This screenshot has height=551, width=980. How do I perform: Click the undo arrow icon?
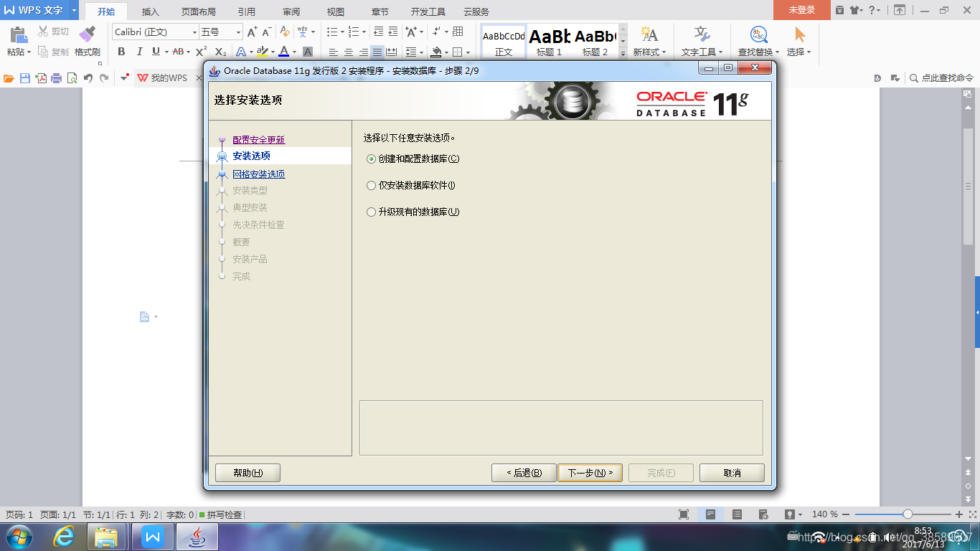(88, 78)
